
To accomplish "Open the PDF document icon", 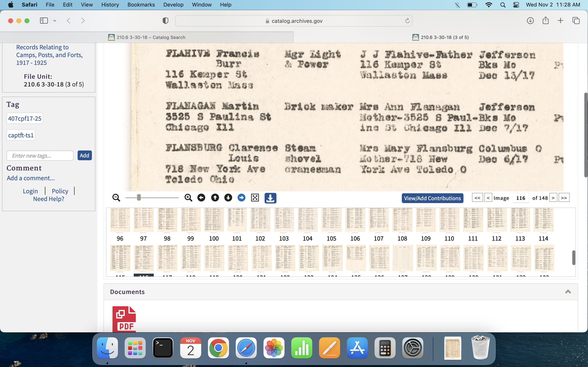I will pos(124,319).
